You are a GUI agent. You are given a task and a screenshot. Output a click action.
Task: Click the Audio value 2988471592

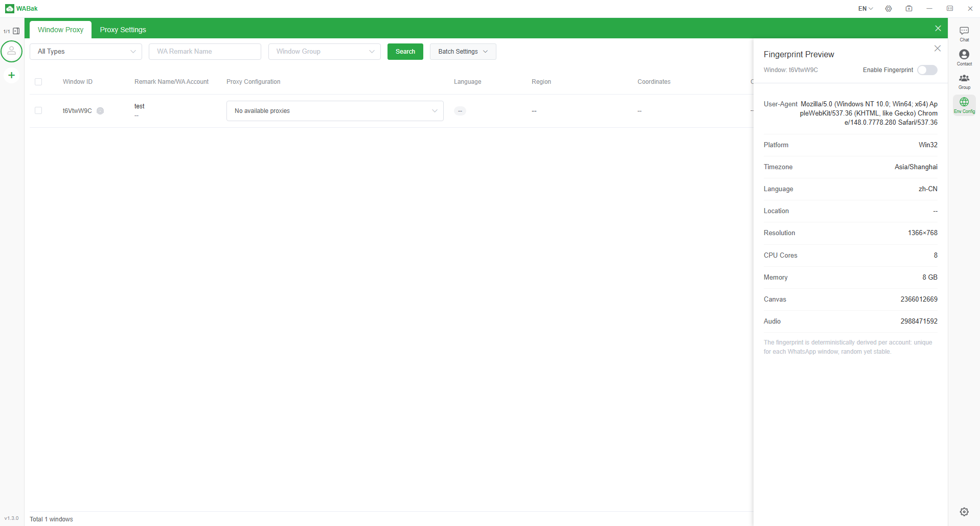(x=919, y=322)
